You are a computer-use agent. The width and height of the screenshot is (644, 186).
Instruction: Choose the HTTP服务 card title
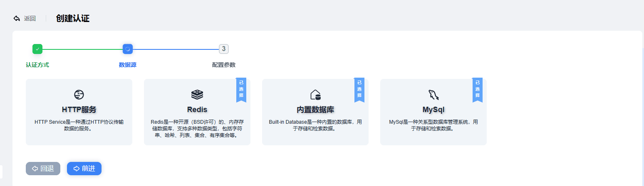coord(79,110)
